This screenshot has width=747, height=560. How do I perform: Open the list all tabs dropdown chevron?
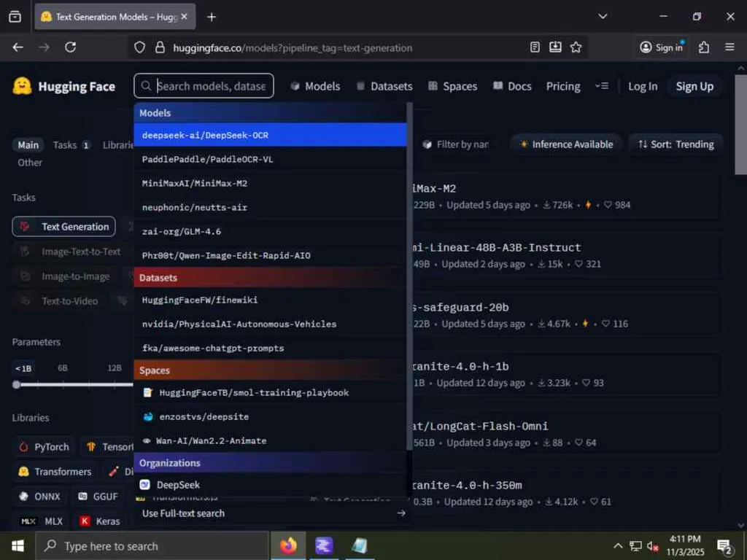click(603, 16)
